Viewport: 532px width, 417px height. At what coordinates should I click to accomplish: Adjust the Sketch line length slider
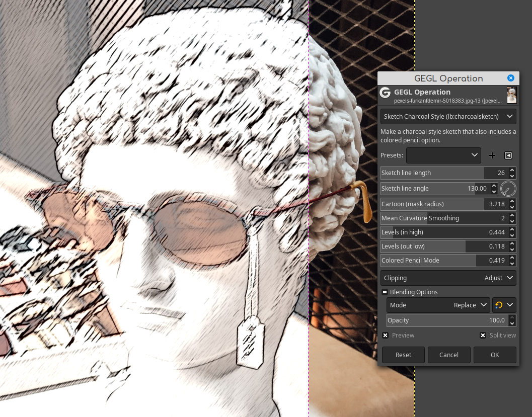pyautogui.click(x=444, y=173)
